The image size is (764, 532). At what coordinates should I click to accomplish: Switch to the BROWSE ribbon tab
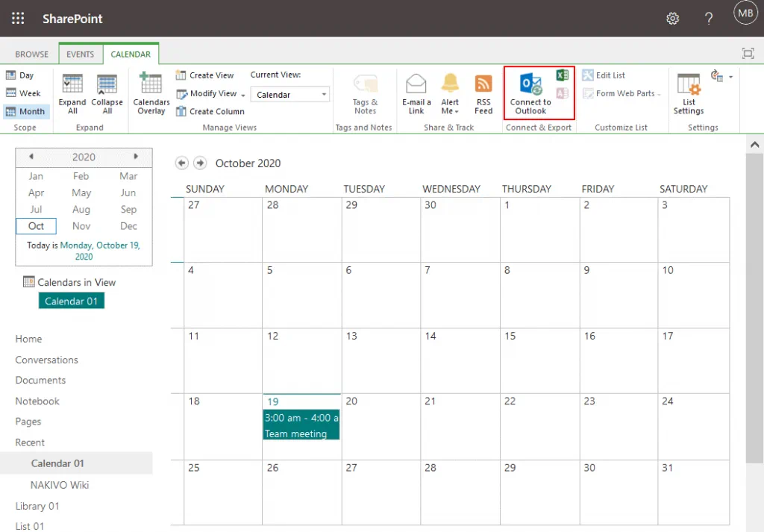32,54
